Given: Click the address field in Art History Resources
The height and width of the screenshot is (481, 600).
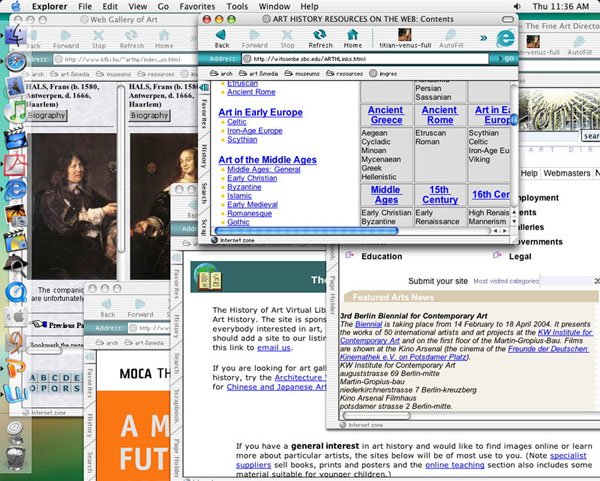Looking at the screenshot, I should pyautogui.click(x=365, y=59).
